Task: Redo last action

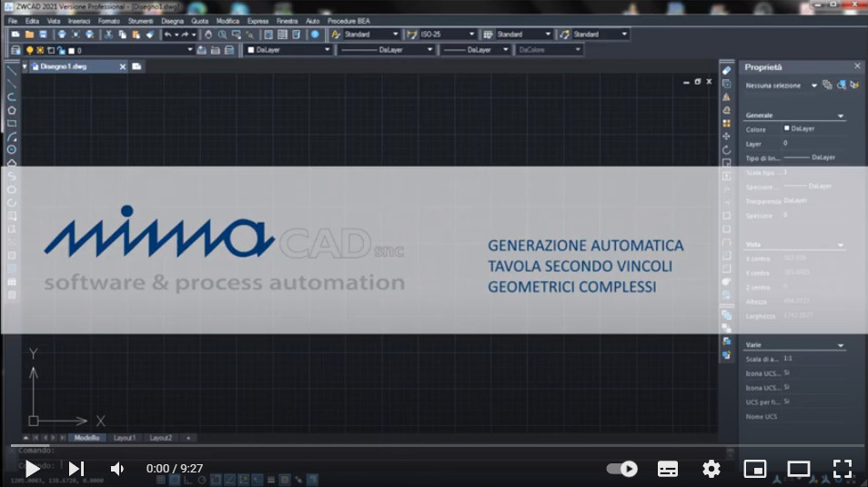Action: click(x=185, y=35)
